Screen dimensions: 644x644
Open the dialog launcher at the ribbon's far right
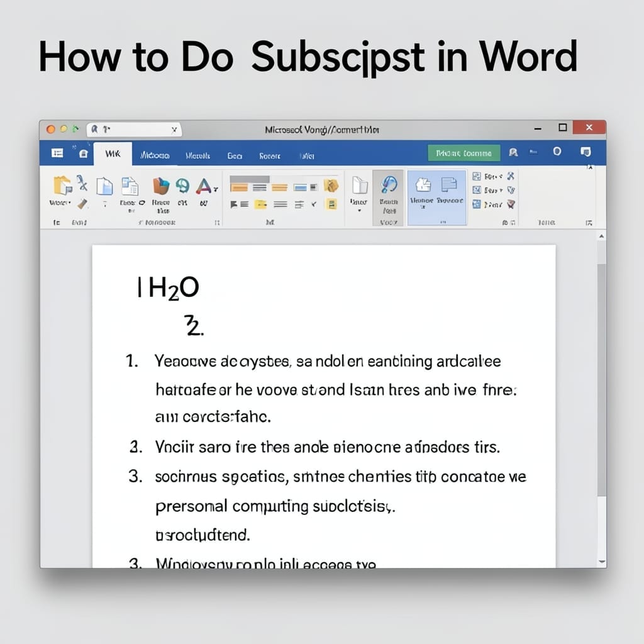pos(589,223)
